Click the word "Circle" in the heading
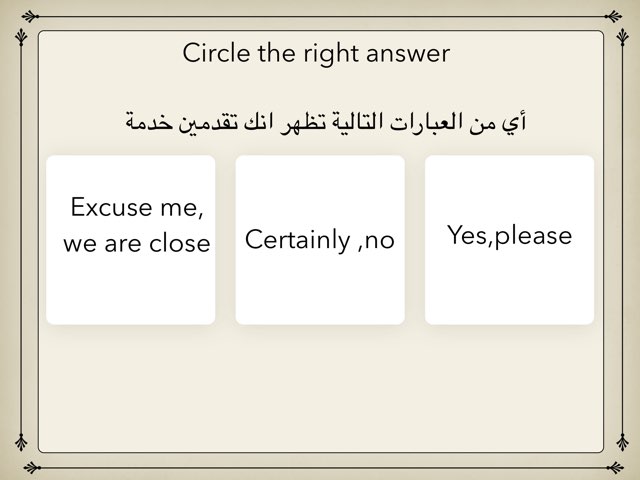Screen dimensions: 640x480 pyautogui.click(x=216, y=53)
